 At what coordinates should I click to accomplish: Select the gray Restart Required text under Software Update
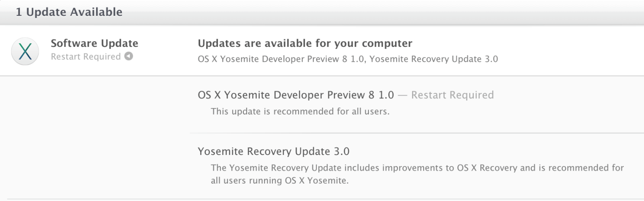(x=86, y=57)
